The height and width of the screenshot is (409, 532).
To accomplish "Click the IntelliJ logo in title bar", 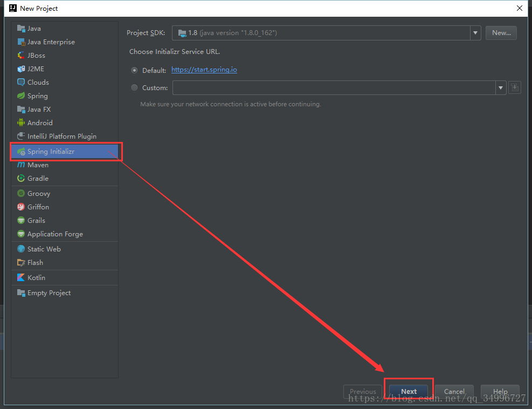I will point(13,8).
